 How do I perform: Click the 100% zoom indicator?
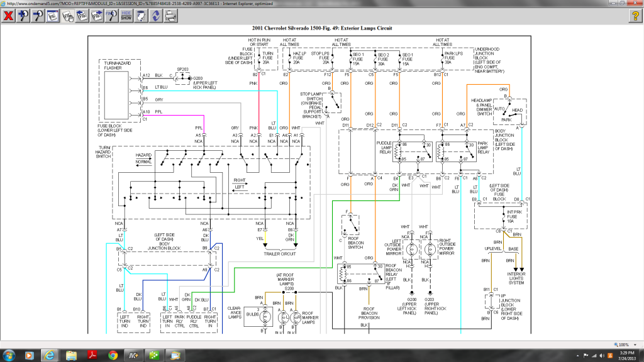(x=621, y=345)
